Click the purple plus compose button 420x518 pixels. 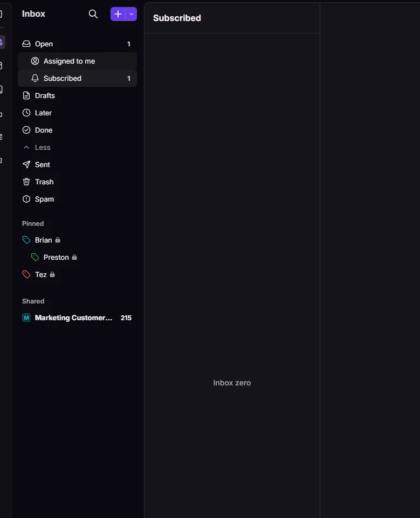(118, 14)
